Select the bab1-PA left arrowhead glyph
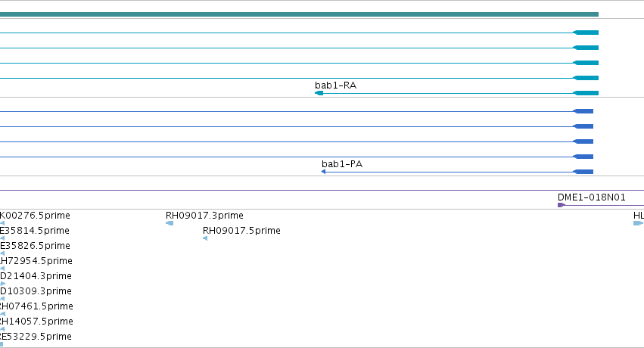This screenshot has width=644, height=348. 324,172
